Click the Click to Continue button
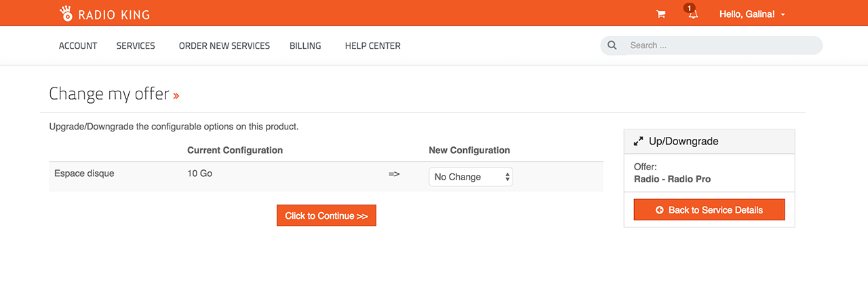 [x=326, y=215]
